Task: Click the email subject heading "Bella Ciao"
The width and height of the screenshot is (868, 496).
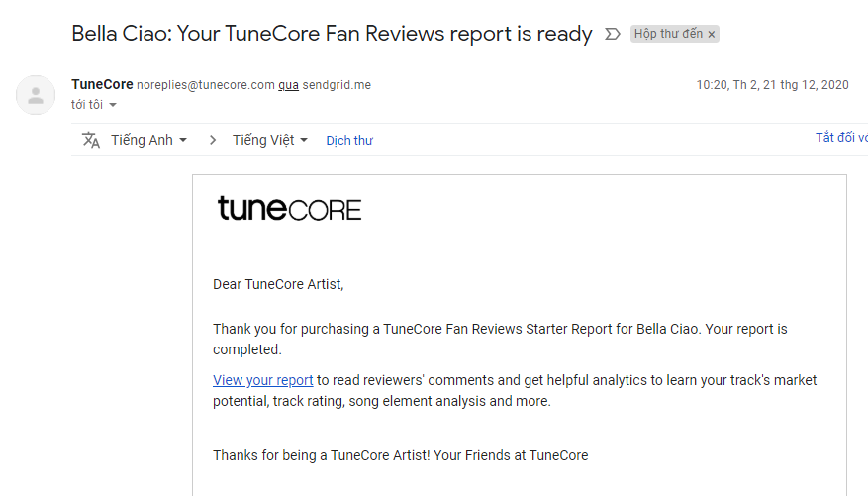Action: point(332,34)
